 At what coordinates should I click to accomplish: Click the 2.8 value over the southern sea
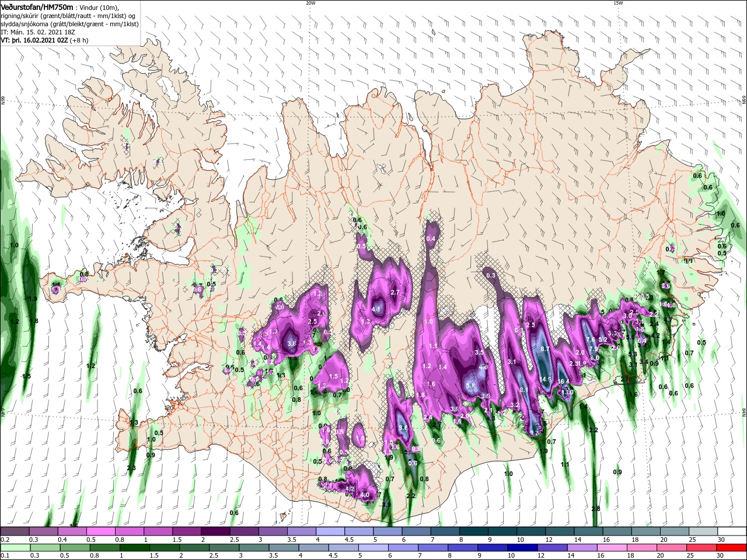pyautogui.click(x=596, y=509)
